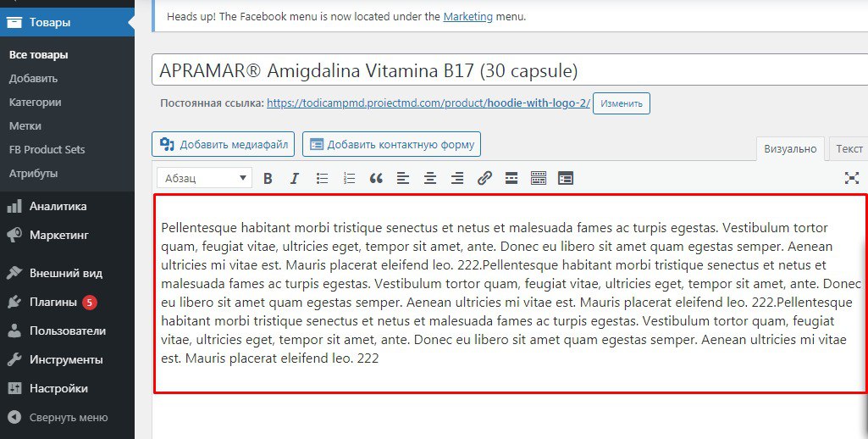
Task: Toggle the extra toolbar row
Action: coord(538,178)
